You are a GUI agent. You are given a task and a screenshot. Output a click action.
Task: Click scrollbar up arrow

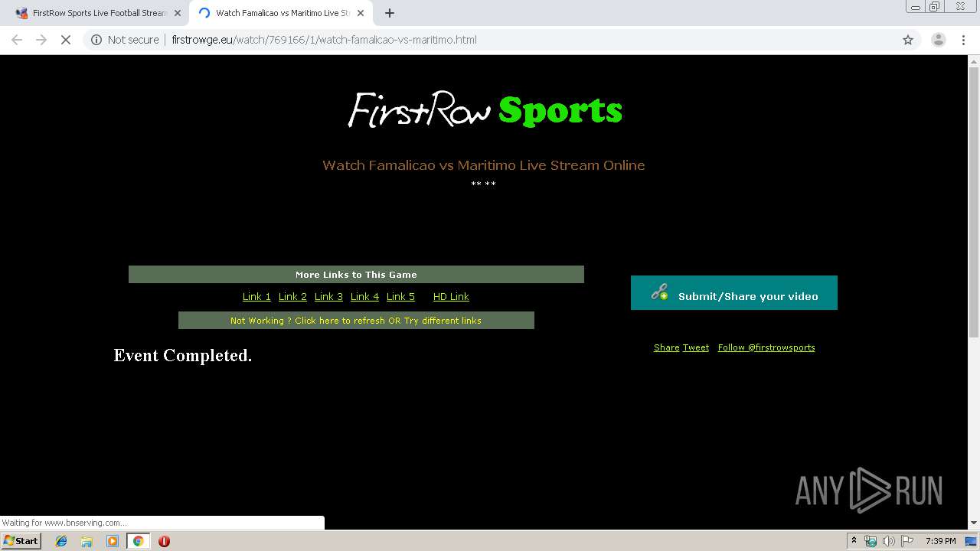pos(974,61)
